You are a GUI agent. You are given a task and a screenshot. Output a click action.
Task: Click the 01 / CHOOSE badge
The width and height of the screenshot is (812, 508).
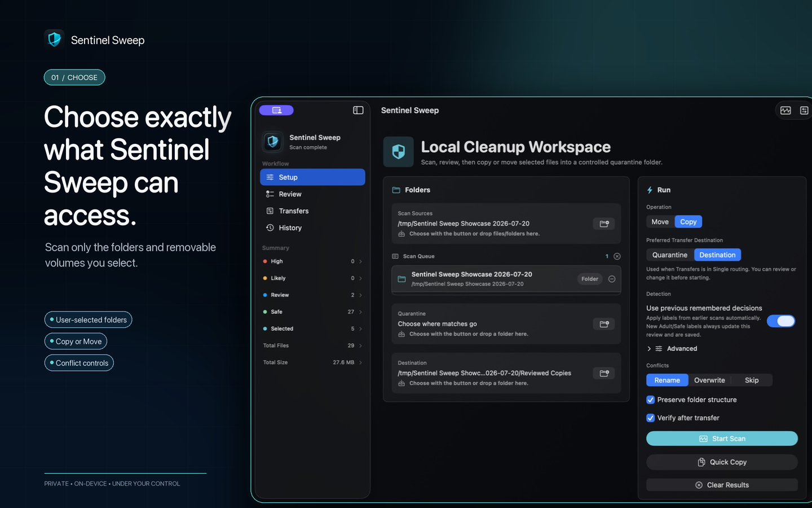point(74,77)
